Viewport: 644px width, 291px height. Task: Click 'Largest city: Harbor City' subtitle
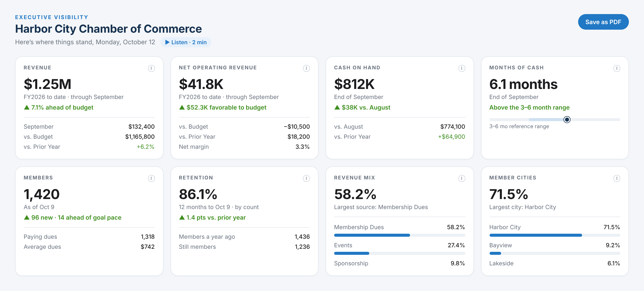tap(522, 207)
